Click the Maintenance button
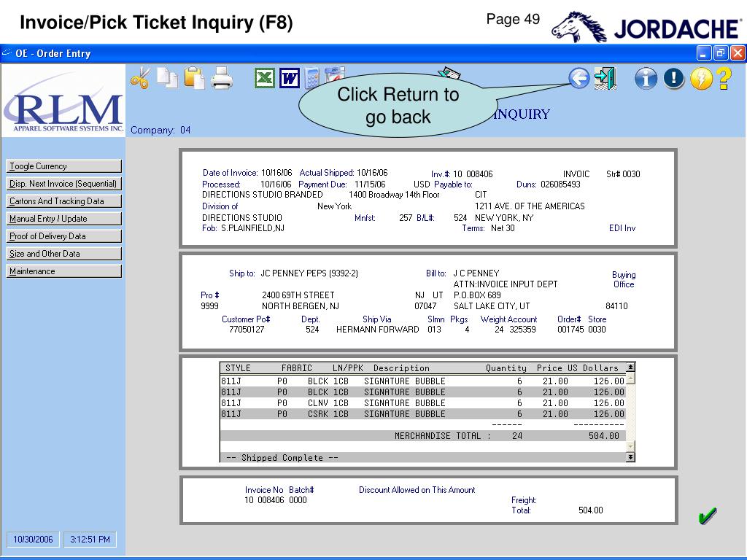This screenshot has width=747, height=560. pyautogui.click(x=64, y=271)
